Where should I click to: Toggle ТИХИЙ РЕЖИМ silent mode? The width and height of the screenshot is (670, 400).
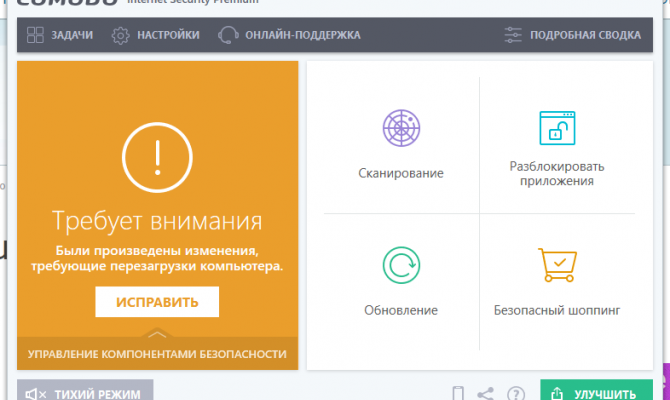85,390
